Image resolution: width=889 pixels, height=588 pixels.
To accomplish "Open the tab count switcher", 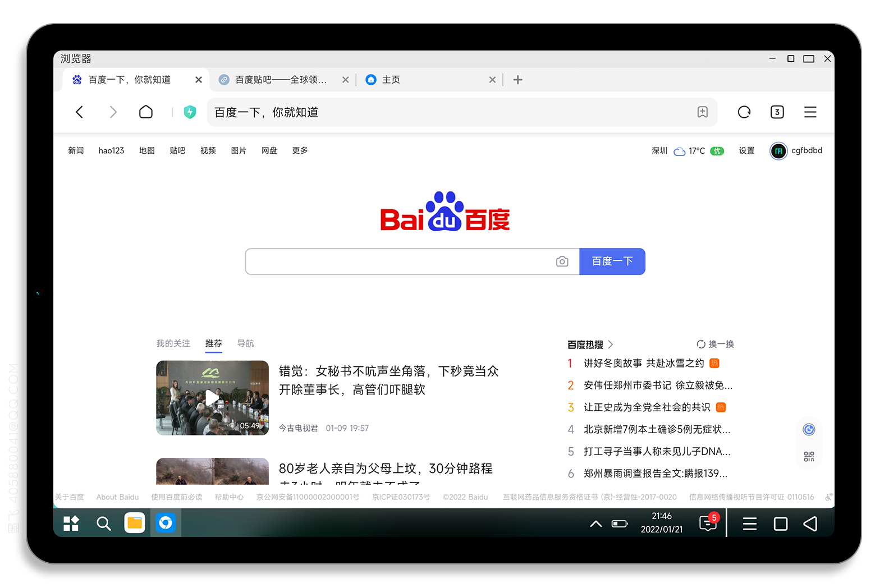I will 777,112.
